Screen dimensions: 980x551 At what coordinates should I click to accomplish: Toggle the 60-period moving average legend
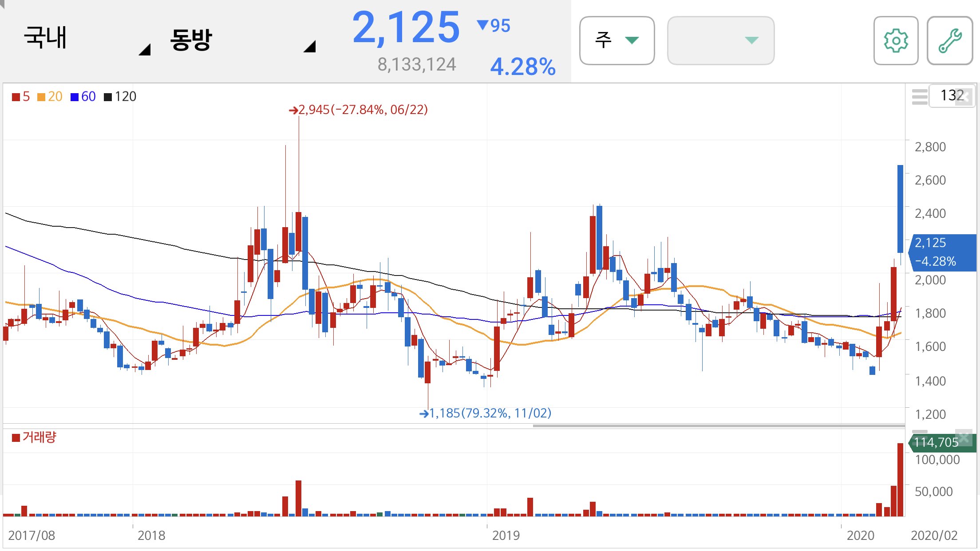pyautogui.click(x=83, y=96)
